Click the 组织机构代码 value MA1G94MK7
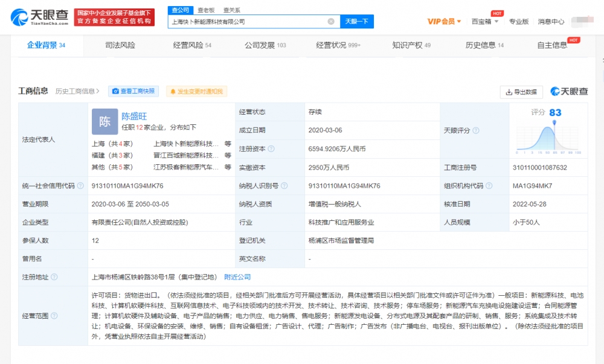 (x=532, y=186)
